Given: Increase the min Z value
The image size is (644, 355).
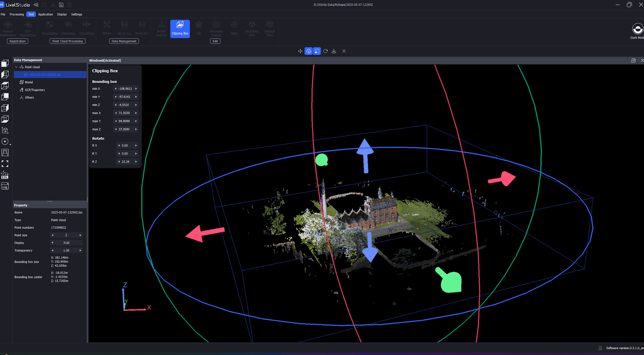Looking at the screenshot, I should [136, 105].
